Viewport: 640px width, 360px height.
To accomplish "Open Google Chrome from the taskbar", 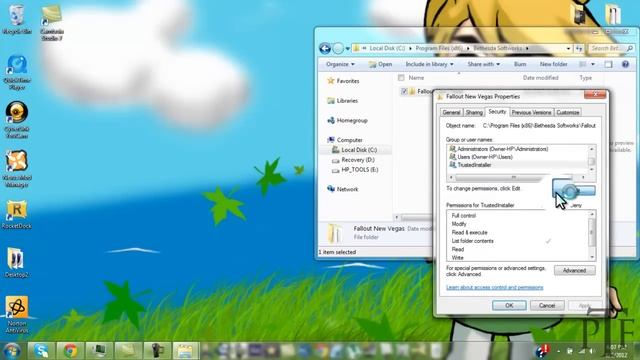I will pyautogui.click(x=70, y=351).
